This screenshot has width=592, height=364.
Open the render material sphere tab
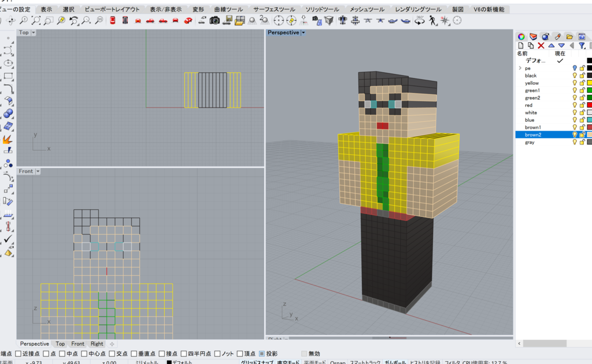545,36
